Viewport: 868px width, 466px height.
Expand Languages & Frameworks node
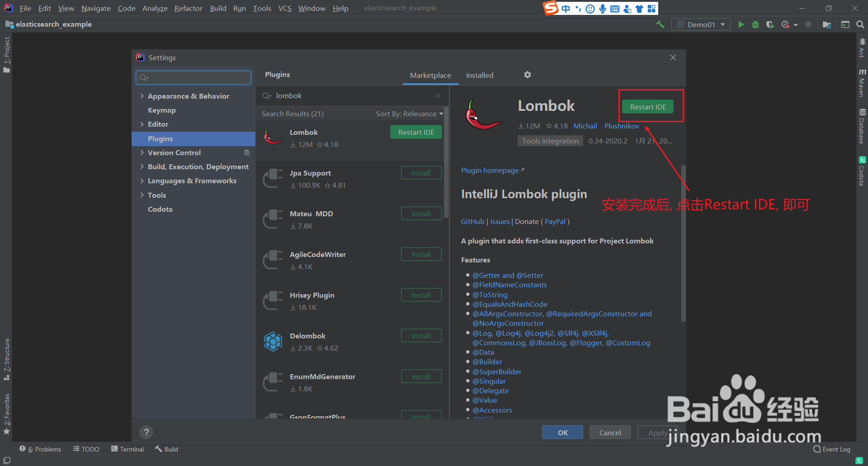coord(142,181)
